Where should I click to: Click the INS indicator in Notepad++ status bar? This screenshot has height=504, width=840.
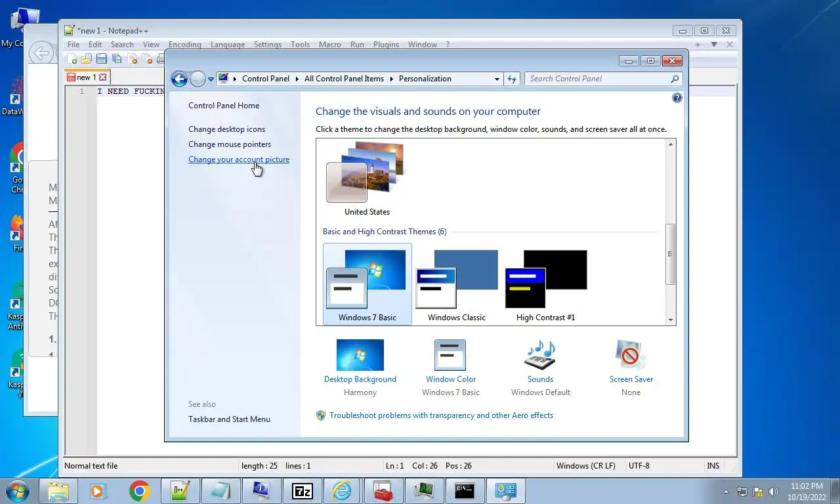pyautogui.click(x=713, y=466)
